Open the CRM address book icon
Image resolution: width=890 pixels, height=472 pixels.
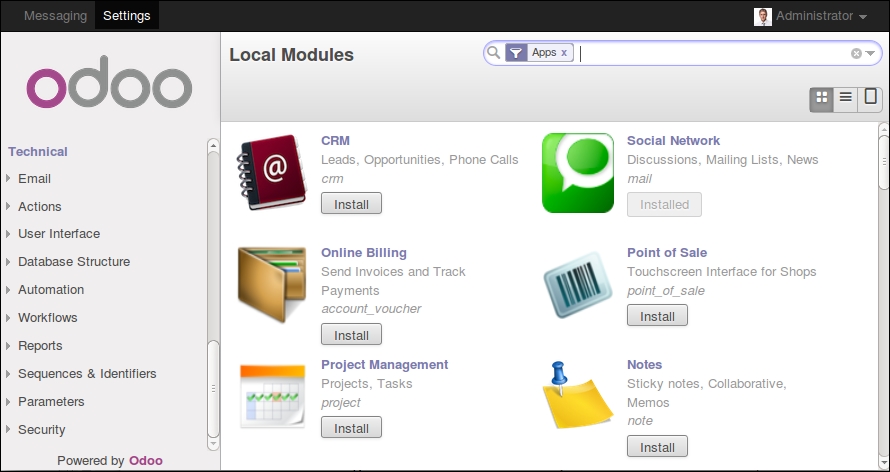(271, 172)
